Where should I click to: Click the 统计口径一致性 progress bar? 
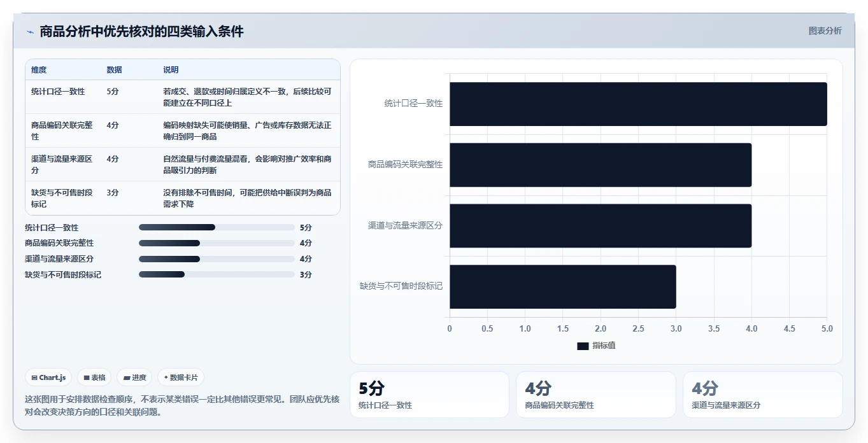click(217, 227)
